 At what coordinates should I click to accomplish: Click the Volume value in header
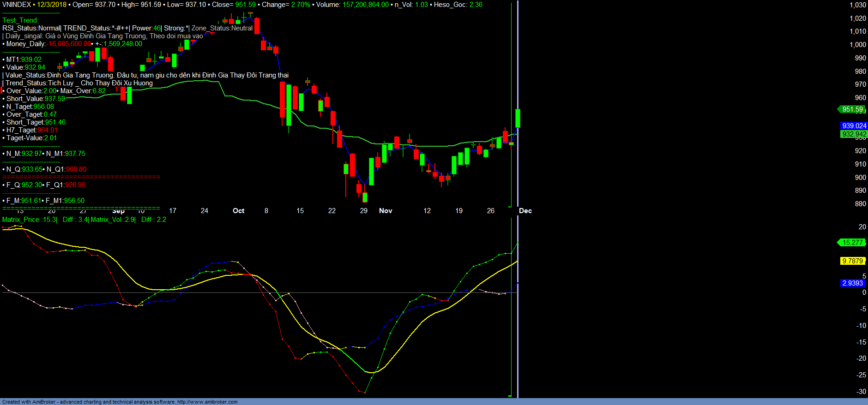click(365, 5)
